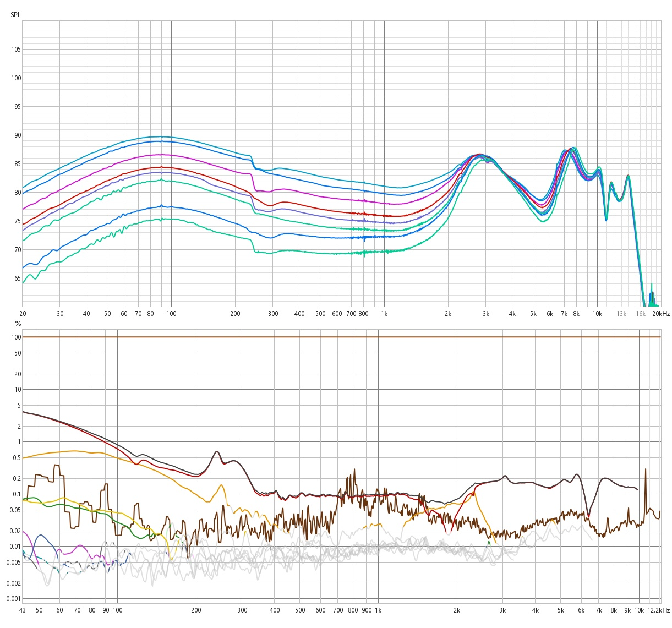Select the 95 label on SPL axis

pos(18,107)
